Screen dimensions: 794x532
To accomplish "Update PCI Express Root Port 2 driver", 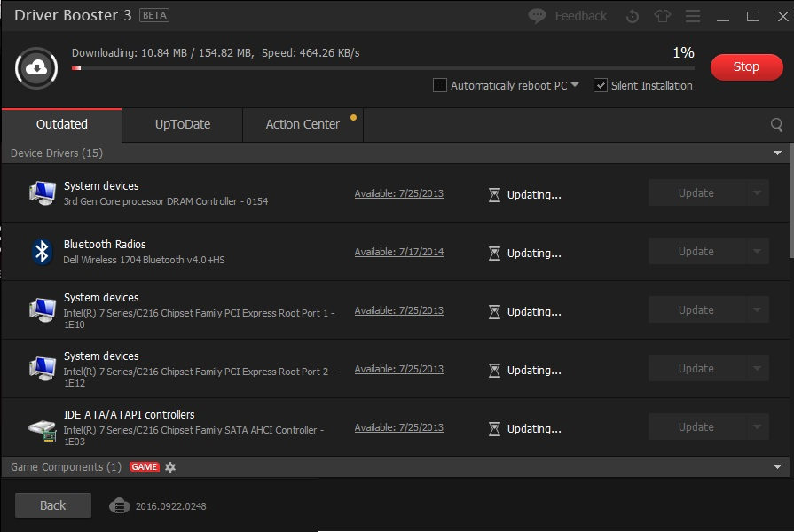I will 696,369.
